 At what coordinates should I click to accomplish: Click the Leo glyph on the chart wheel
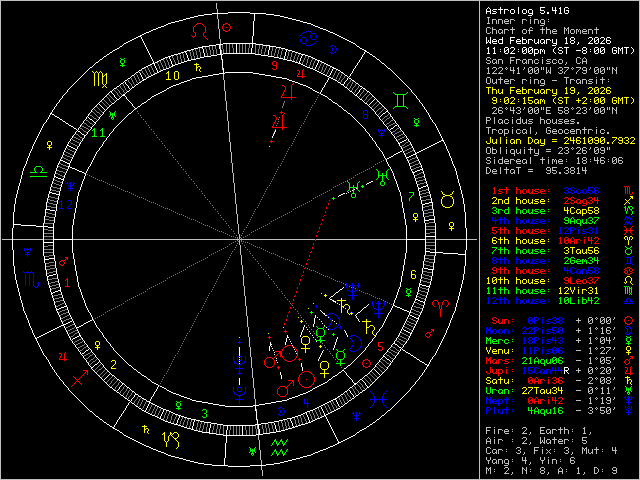pos(202,32)
